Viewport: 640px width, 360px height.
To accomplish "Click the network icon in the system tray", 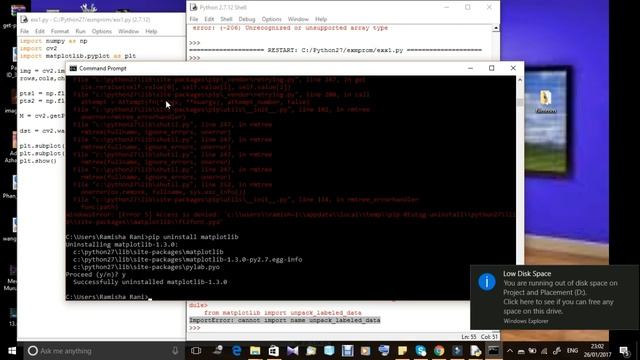I will 544,351.
